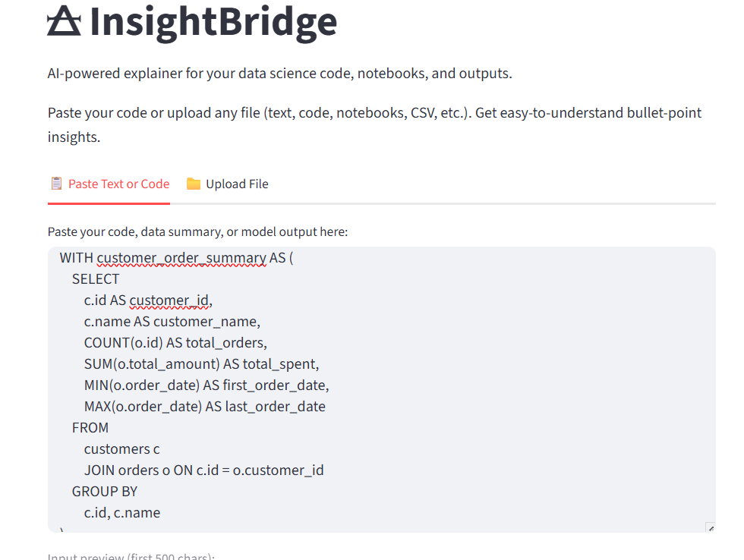Click the JOIN orders line
Viewport: 744px width, 560px height.
(203, 470)
